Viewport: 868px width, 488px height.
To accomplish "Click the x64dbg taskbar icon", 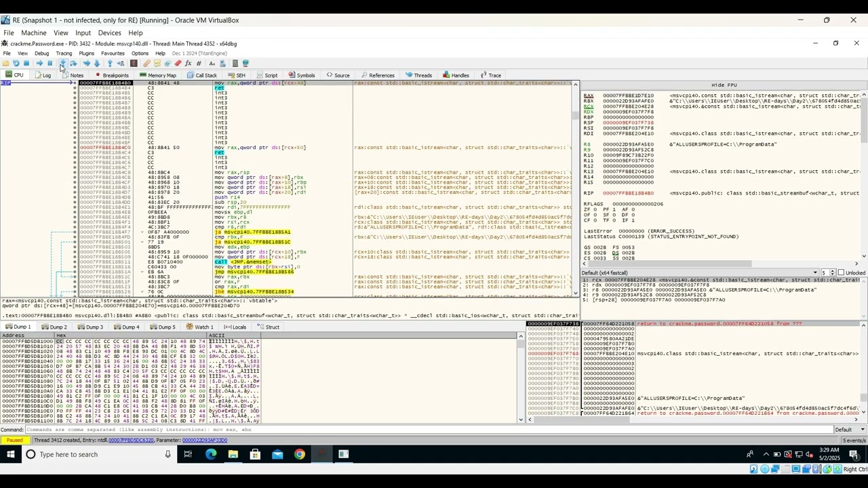I will (x=321, y=454).
